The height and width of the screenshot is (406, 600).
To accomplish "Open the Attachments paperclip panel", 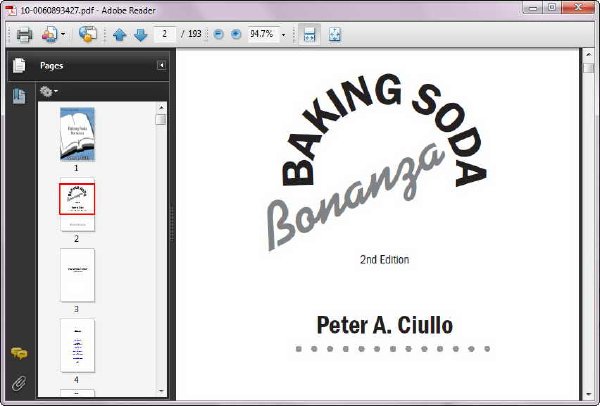I will point(19,383).
